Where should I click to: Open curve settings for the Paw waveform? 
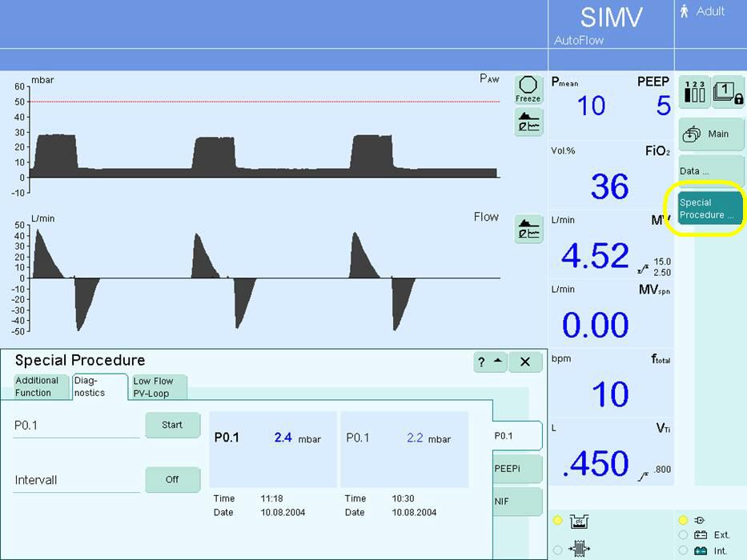pos(528,122)
